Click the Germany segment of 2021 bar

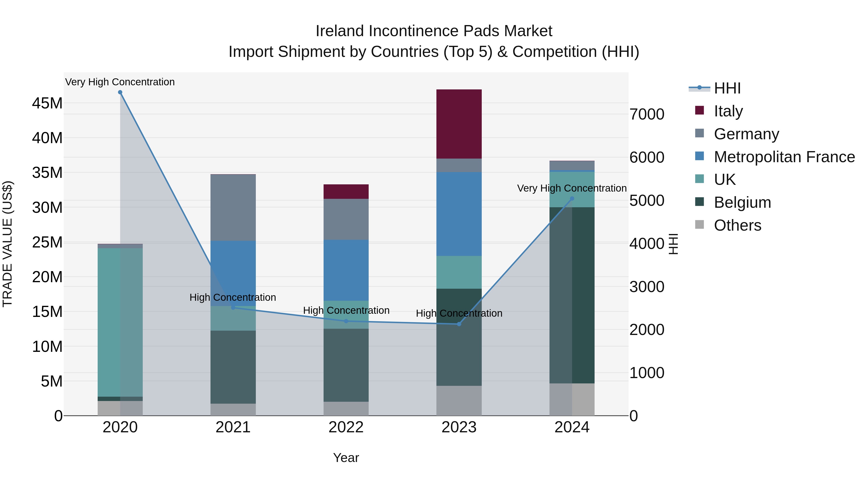[x=233, y=208]
